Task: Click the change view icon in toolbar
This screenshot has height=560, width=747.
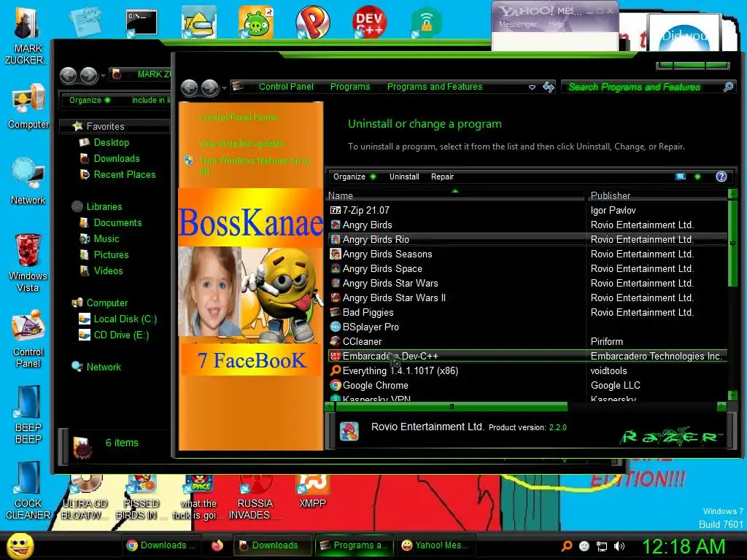Action: [681, 176]
